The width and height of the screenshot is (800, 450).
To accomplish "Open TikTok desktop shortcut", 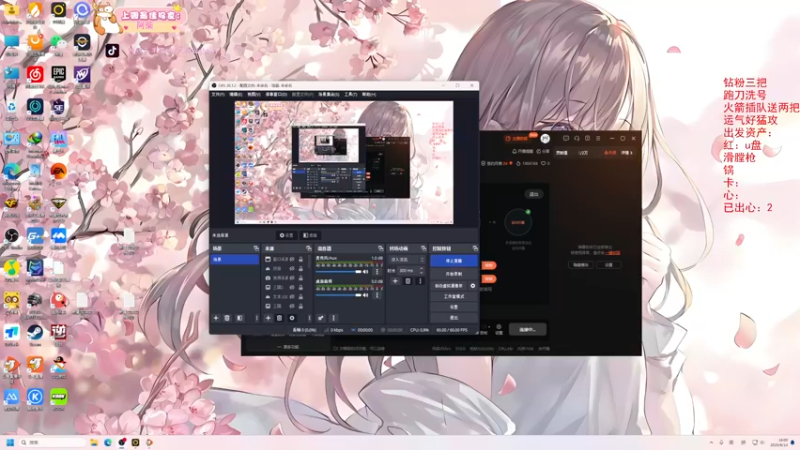I will 112,50.
